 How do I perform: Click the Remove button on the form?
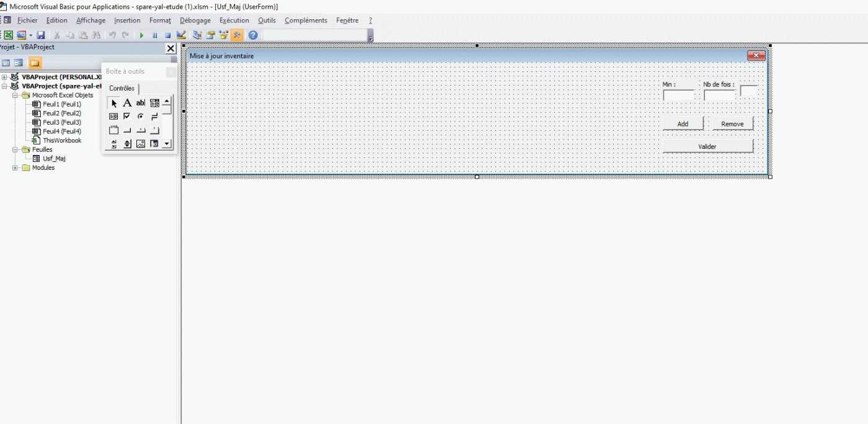(x=732, y=123)
